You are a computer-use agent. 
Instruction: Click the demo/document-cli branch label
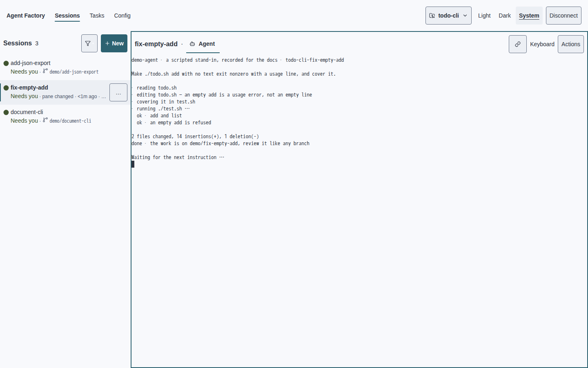click(x=70, y=121)
